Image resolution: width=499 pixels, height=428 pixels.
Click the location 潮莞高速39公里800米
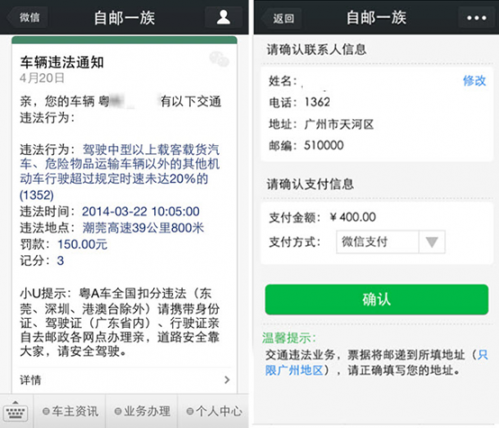click(x=143, y=228)
